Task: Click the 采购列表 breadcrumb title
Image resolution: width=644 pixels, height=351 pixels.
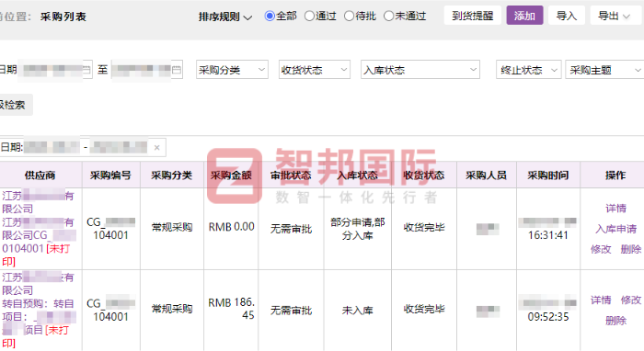Action: coord(63,17)
